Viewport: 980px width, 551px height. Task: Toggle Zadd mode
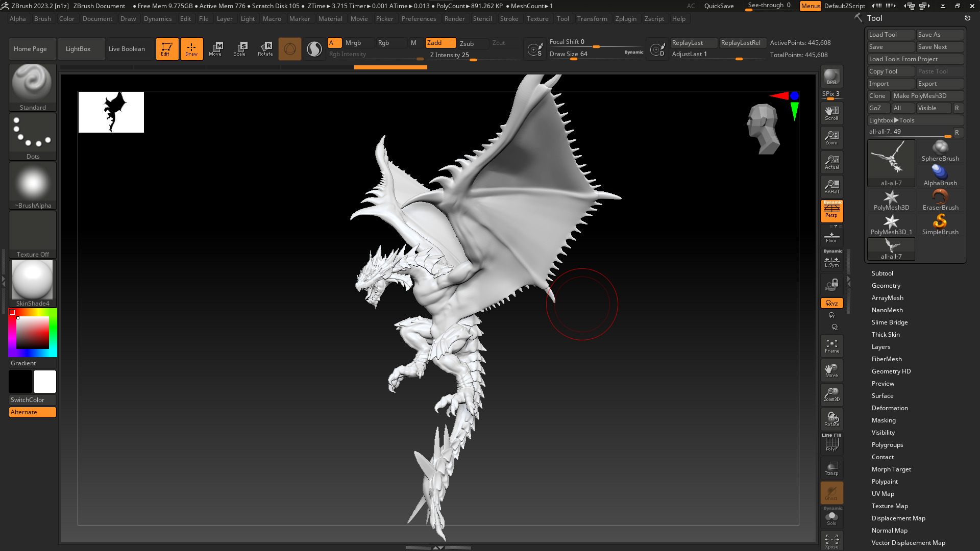(440, 43)
